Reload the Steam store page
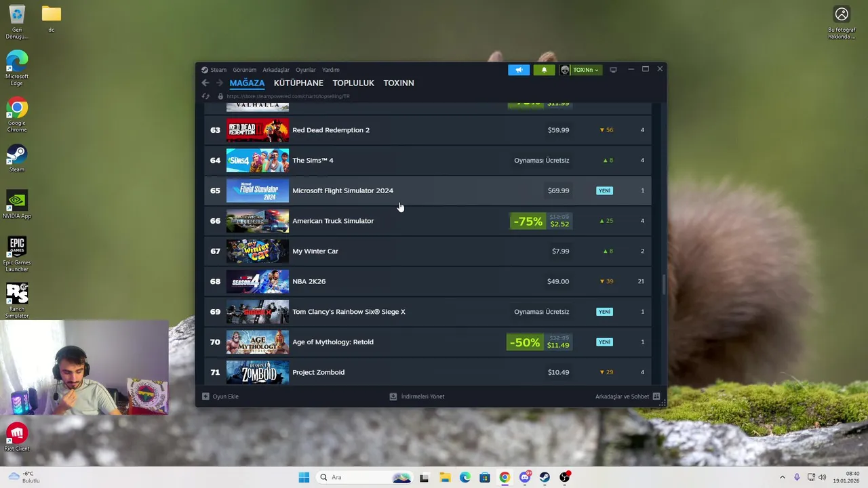 [x=206, y=96]
